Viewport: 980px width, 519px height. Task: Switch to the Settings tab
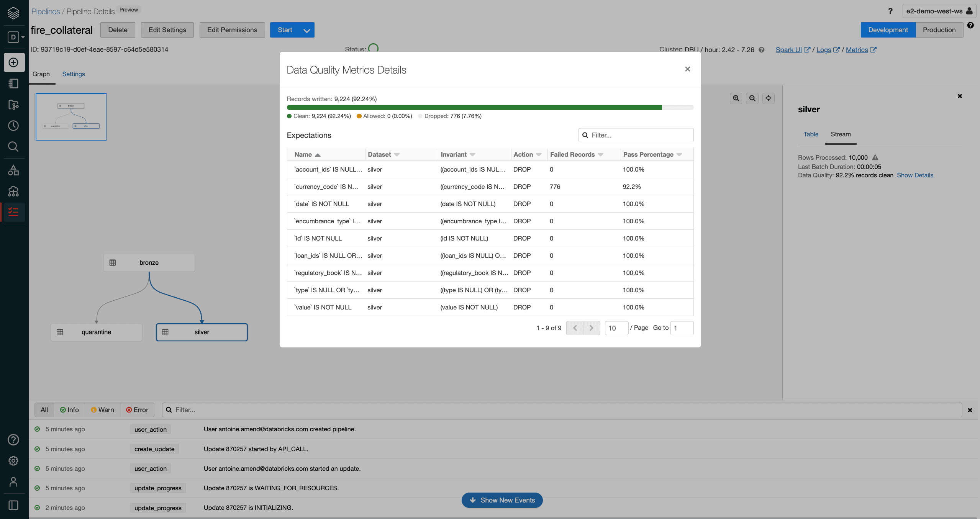click(x=74, y=74)
